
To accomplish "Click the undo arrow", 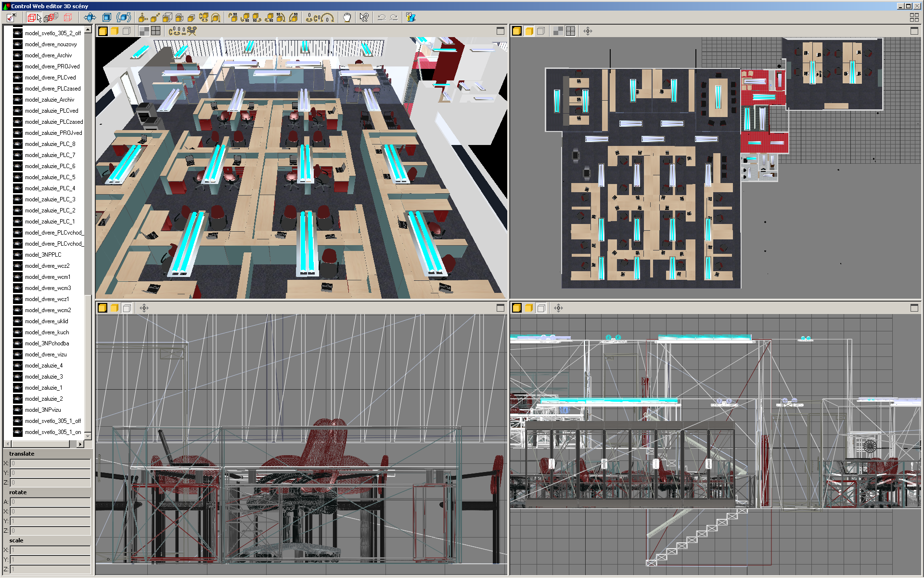I will coord(382,18).
